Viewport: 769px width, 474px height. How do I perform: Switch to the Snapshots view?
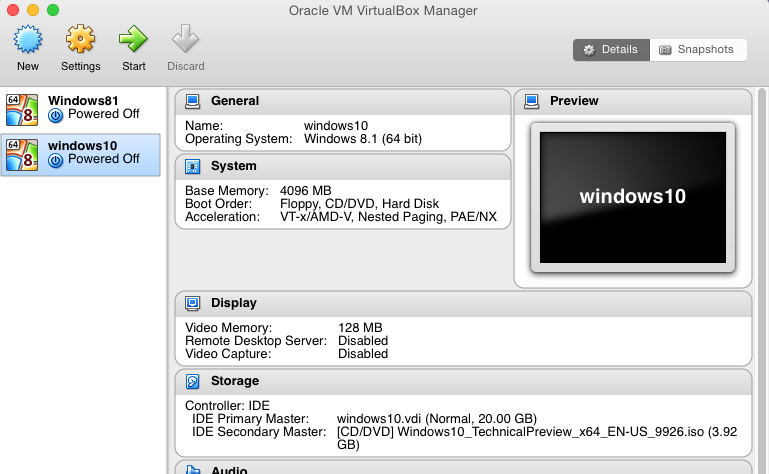tap(698, 49)
